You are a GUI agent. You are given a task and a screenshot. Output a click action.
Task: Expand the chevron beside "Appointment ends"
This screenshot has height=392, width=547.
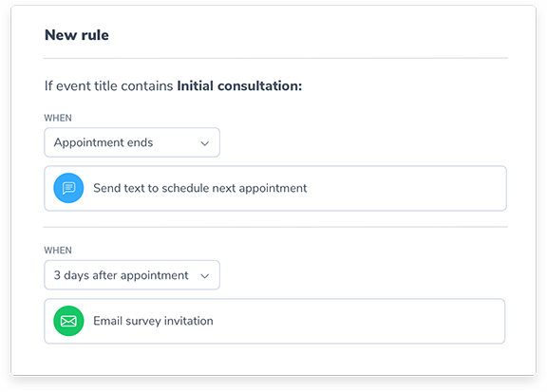(x=205, y=143)
